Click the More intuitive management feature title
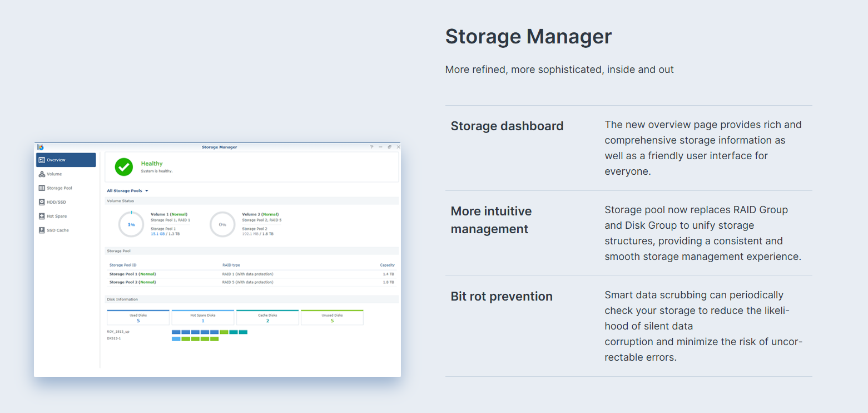The height and width of the screenshot is (413, 868). coord(492,220)
